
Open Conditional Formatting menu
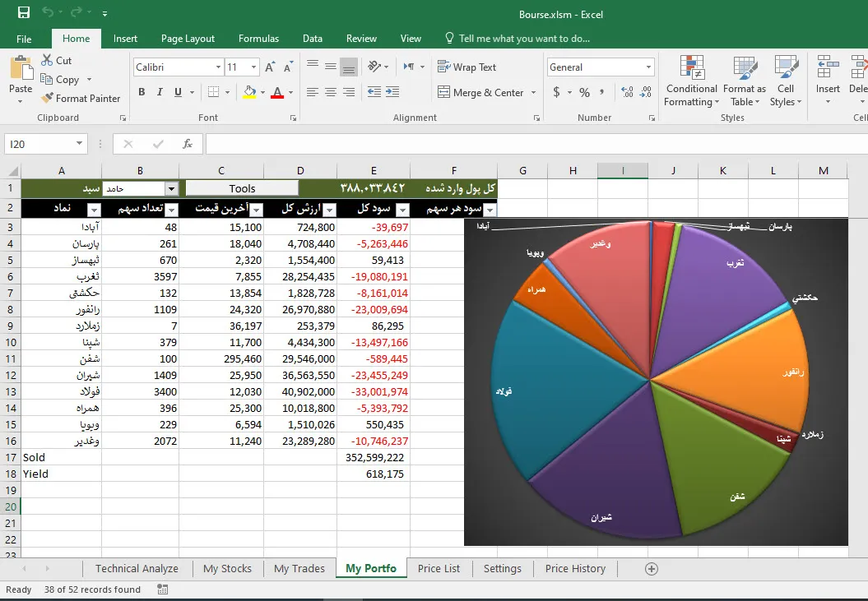click(x=691, y=81)
